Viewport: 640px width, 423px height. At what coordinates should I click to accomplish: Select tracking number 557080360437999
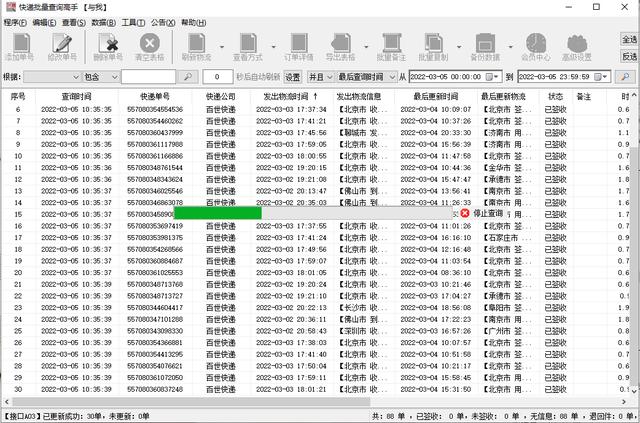tap(155, 133)
